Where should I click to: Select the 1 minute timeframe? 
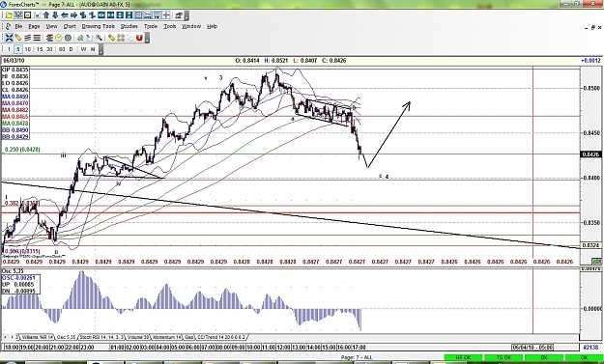pos(9,49)
